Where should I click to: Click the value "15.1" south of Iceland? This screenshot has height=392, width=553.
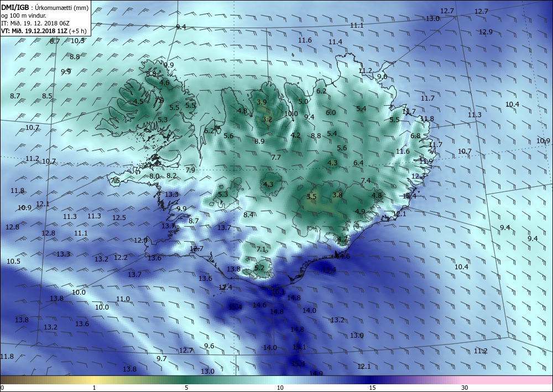[x=299, y=347]
